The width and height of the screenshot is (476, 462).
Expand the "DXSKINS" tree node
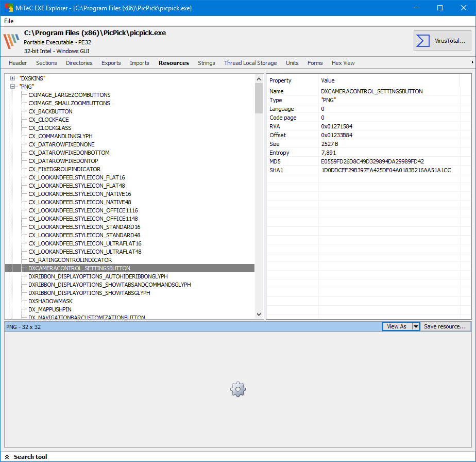click(12, 78)
